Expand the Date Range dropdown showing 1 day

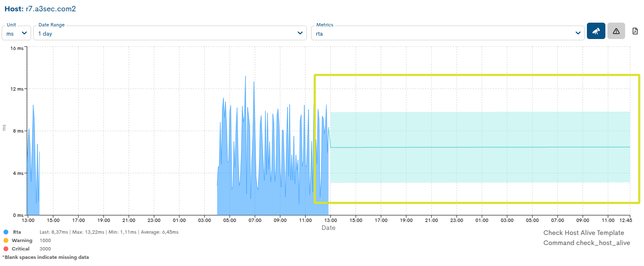[x=170, y=33]
